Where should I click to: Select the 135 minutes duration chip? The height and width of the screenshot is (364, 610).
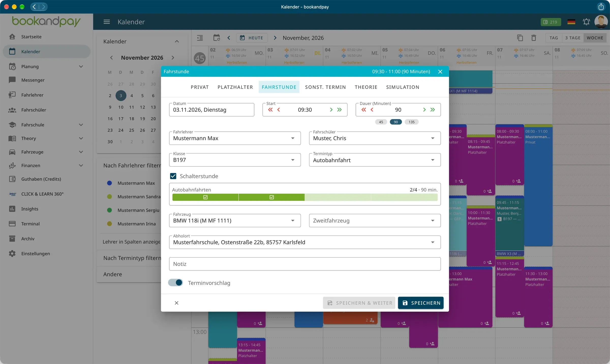point(411,122)
